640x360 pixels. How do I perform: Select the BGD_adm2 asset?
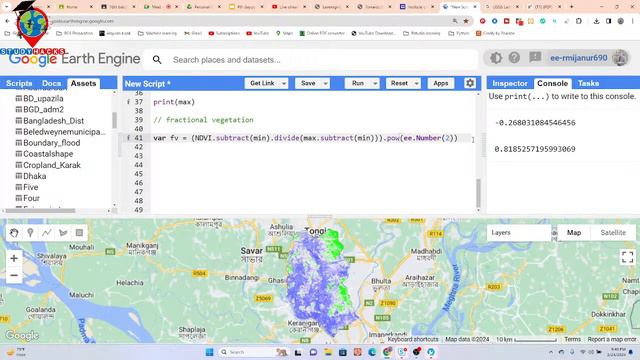click(x=43, y=109)
